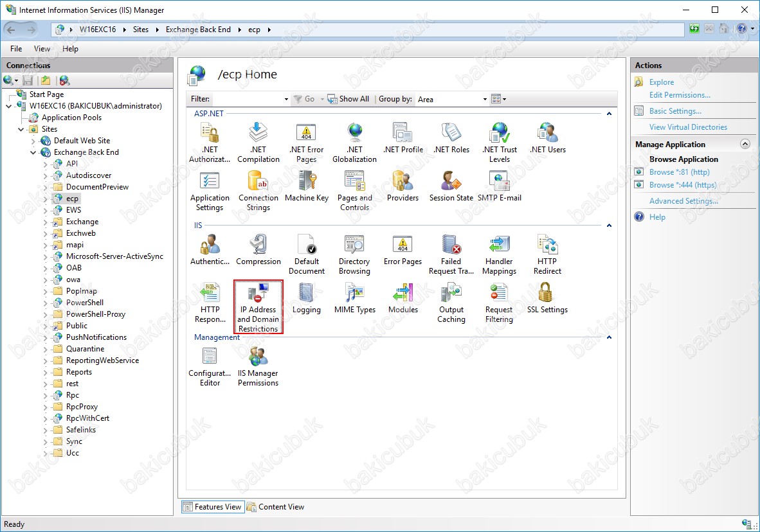760x532 pixels.
Task: Collapse the Exchange Back End site node
Action: [33, 152]
